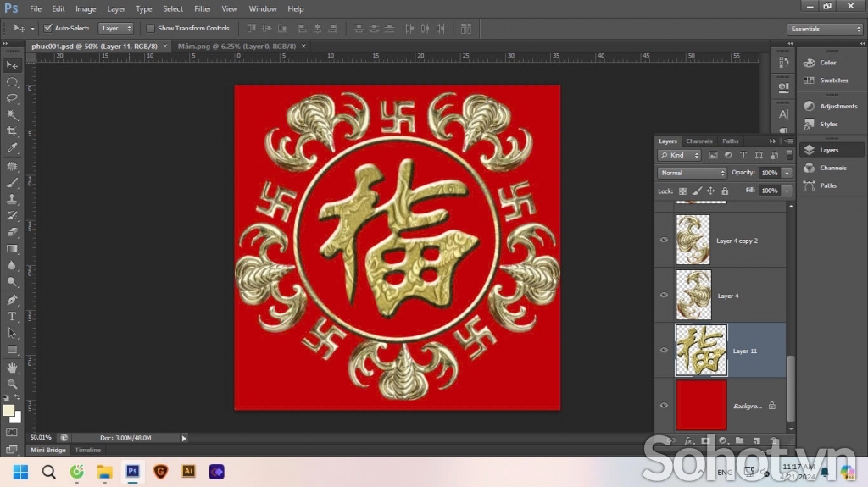This screenshot has height=487, width=868.
Task: Open the Fill slider arrow
Action: (x=787, y=191)
